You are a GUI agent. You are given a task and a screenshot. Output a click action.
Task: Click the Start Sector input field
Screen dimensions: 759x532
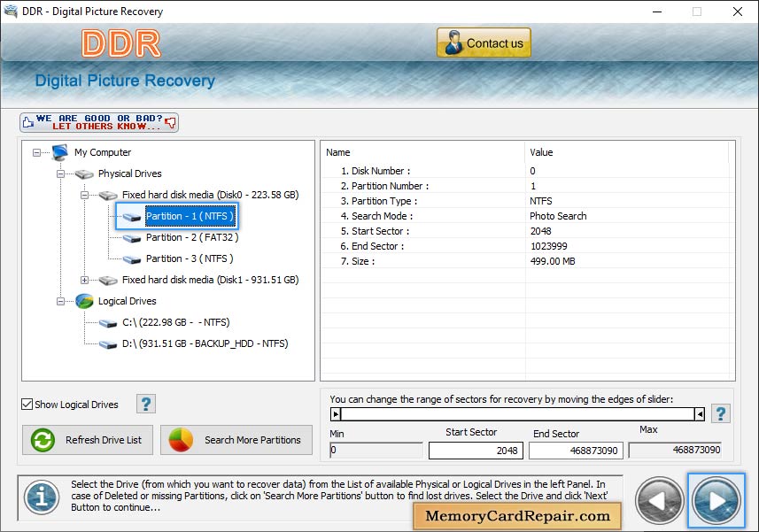[476, 451]
